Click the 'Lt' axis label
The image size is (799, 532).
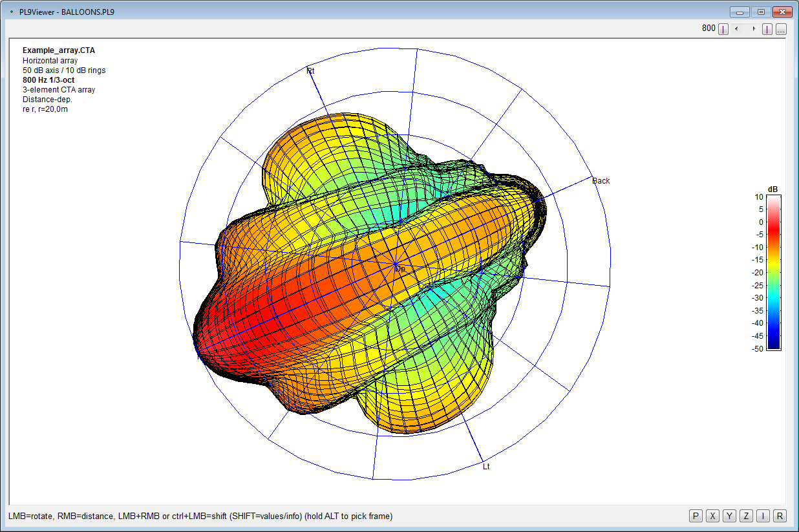(486, 466)
